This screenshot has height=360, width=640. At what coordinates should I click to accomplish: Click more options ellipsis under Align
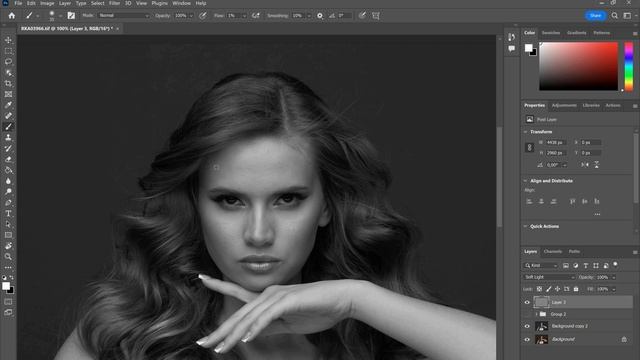(x=597, y=214)
